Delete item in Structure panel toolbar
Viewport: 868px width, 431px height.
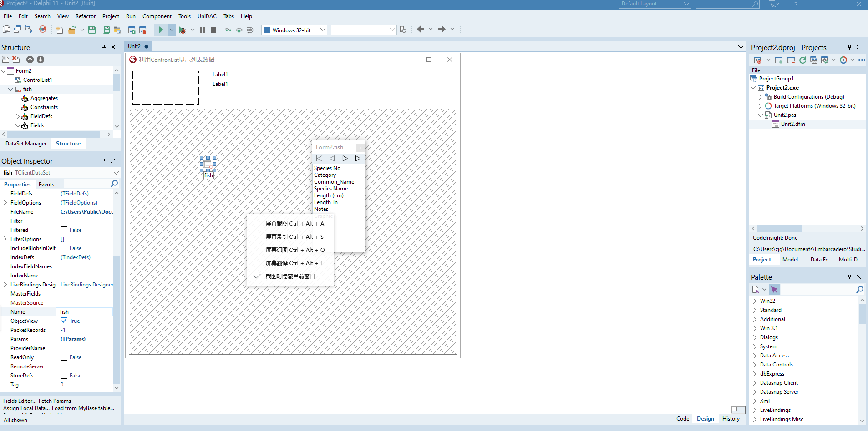pyautogui.click(x=16, y=60)
